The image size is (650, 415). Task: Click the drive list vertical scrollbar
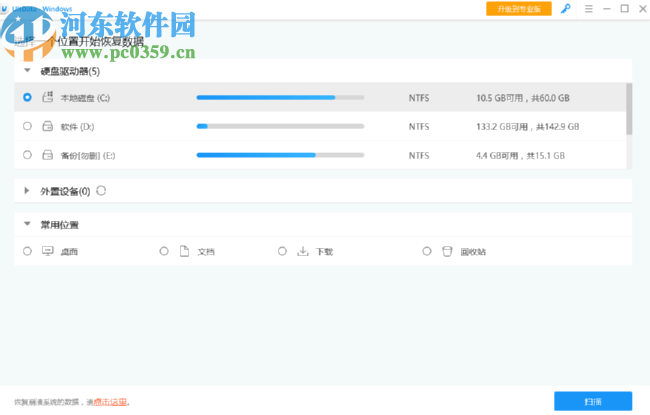(629, 109)
